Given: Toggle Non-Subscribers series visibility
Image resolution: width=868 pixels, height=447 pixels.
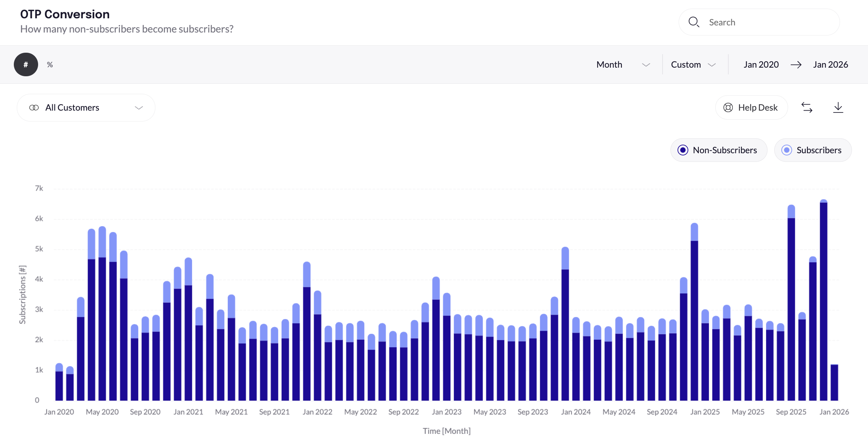Looking at the screenshot, I should (x=724, y=150).
